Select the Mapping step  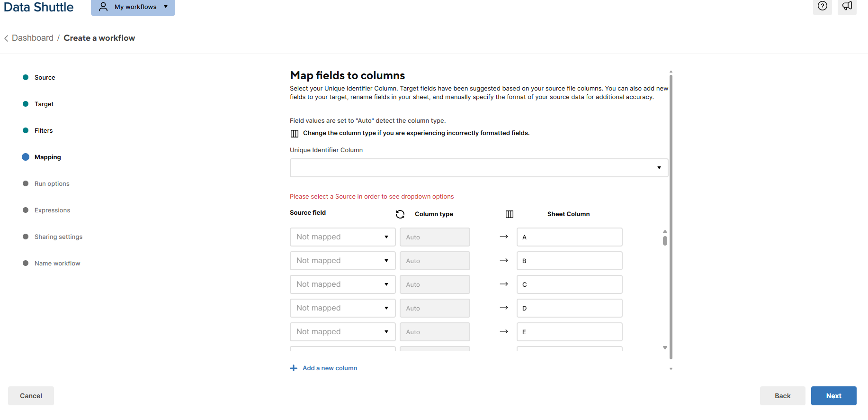[x=47, y=157]
